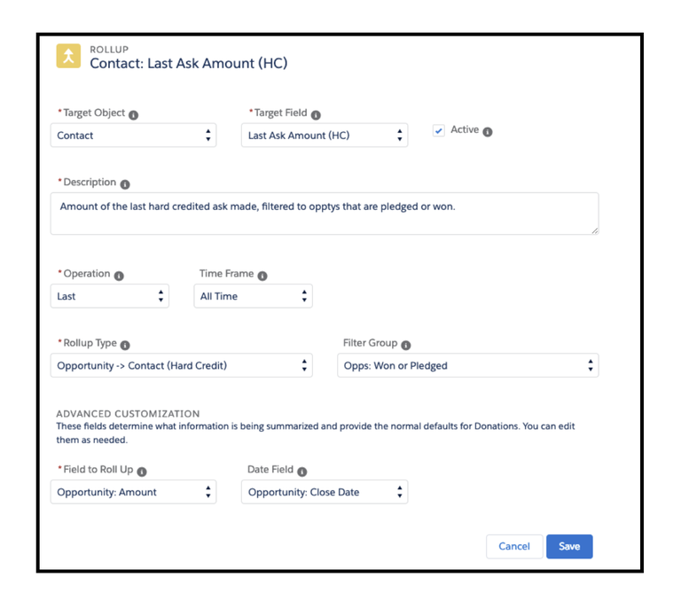This screenshot has height=616, width=681.
Task: Click inside the Description text area
Action: click(325, 214)
